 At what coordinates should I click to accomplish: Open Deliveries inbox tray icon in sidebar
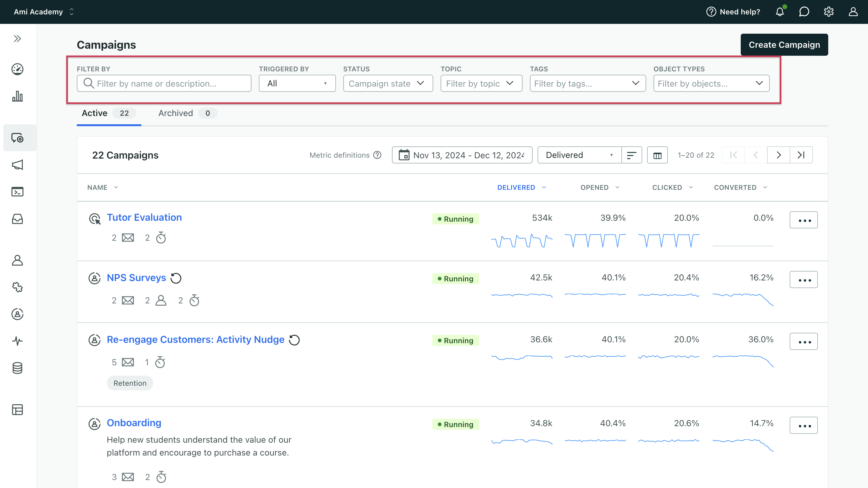click(x=17, y=219)
